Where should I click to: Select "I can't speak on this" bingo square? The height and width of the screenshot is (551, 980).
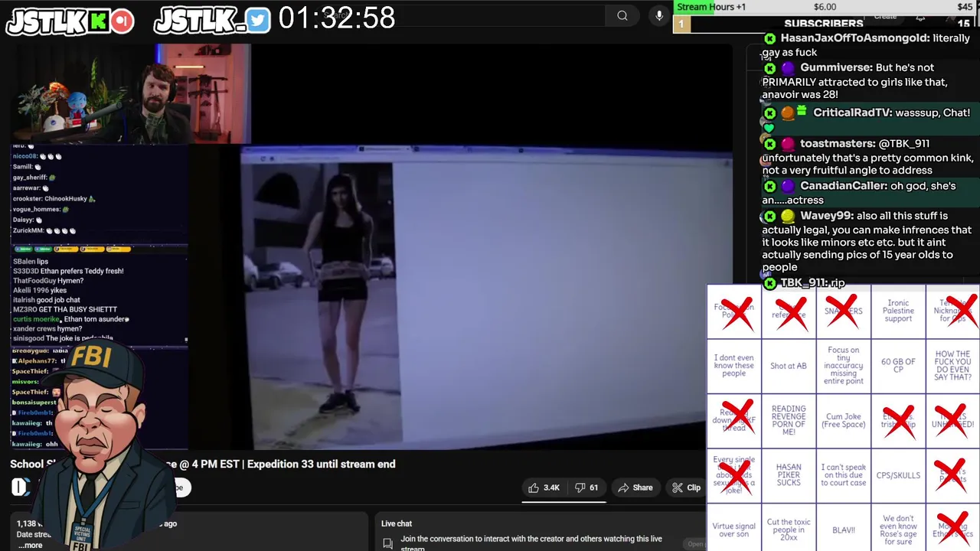844,475
